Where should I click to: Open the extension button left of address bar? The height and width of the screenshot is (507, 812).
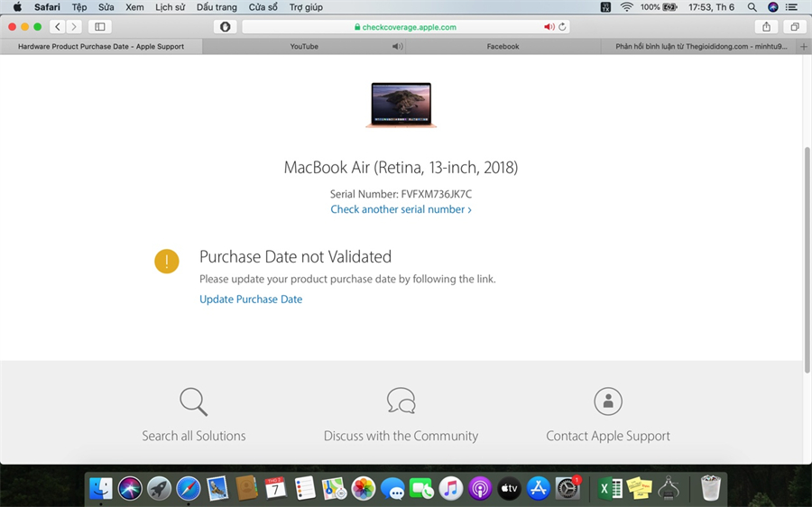[x=226, y=26]
